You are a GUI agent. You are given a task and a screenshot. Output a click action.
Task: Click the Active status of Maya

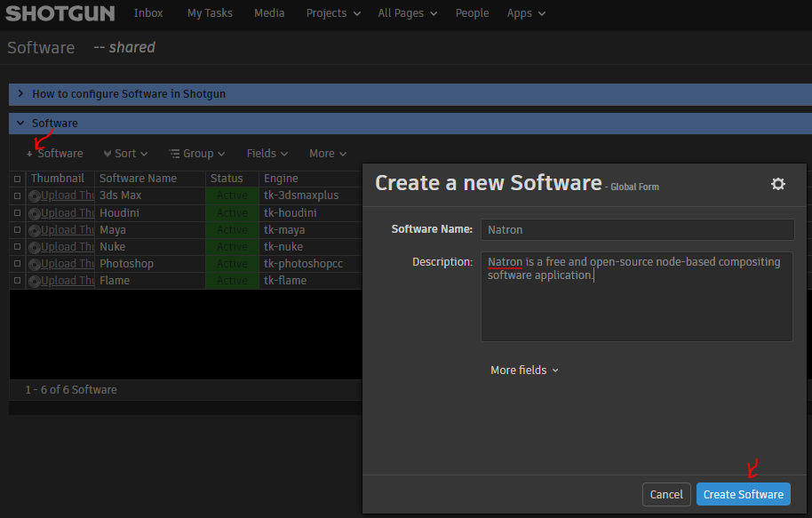(x=232, y=229)
